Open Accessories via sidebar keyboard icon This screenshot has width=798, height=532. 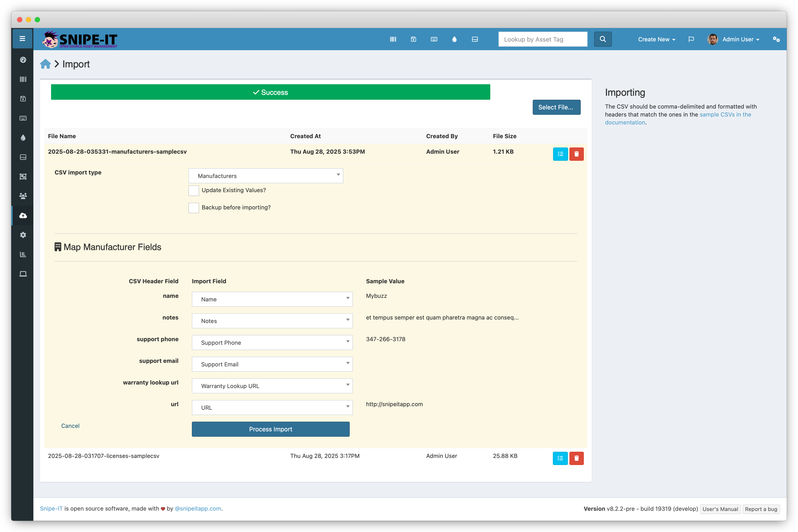click(x=23, y=119)
